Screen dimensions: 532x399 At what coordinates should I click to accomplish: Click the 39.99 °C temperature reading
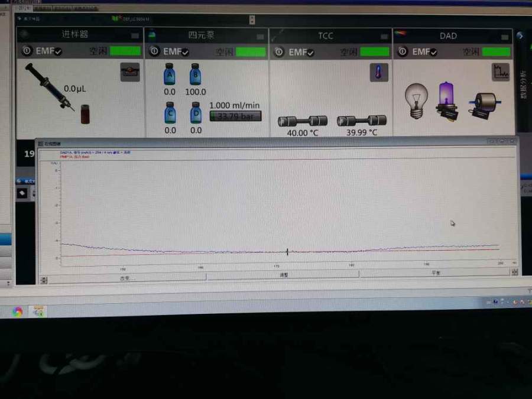[362, 132]
